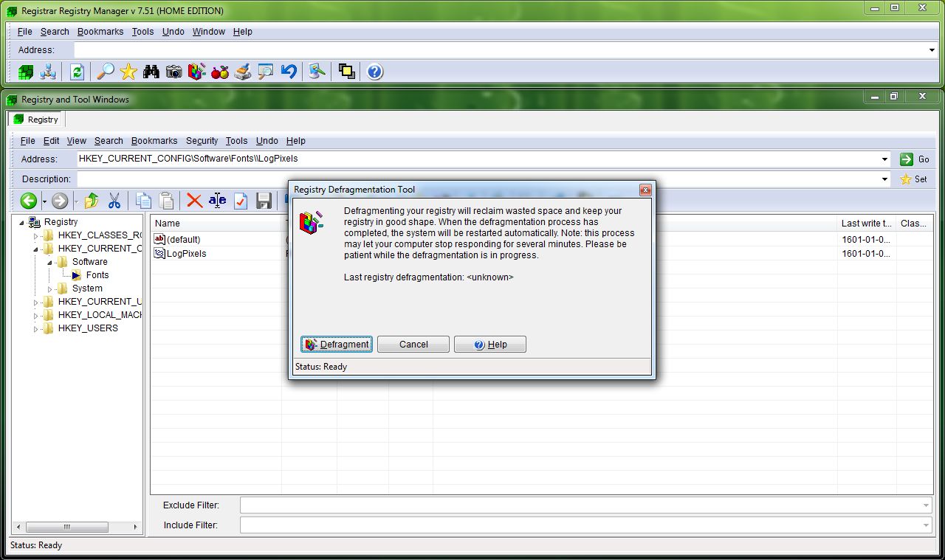Click the red cherries icon in main toolbar
This screenshot has width=945, height=560.
click(x=219, y=72)
